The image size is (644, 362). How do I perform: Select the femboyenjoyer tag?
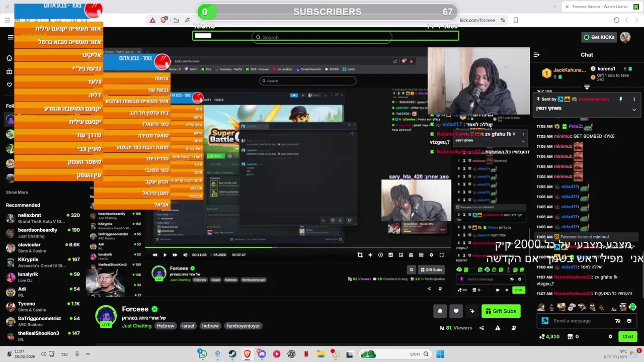click(243, 326)
